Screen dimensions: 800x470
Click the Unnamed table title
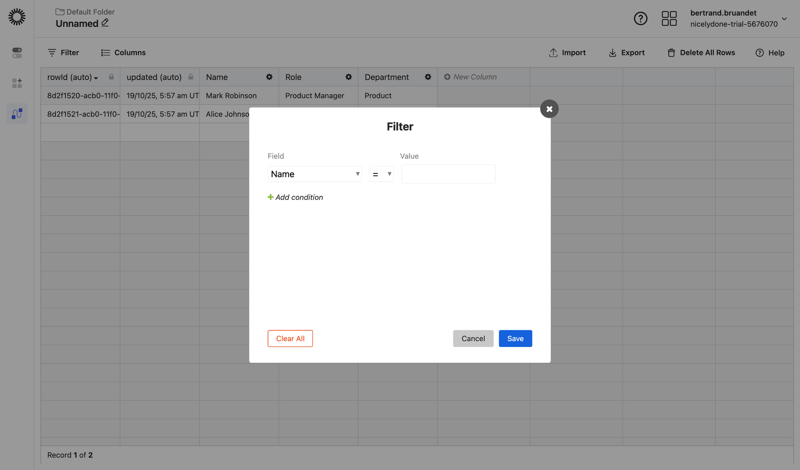(x=77, y=23)
